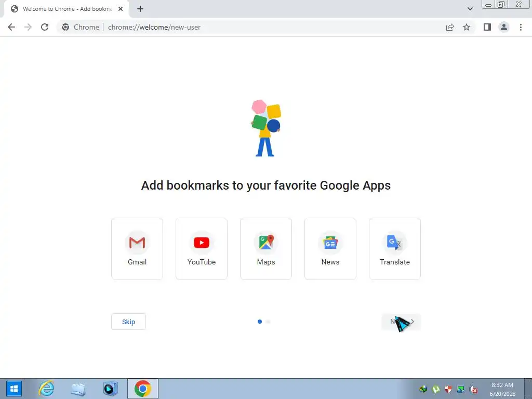The height and width of the screenshot is (399, 532).
Task: Open the profile avatar menu
Action: pos(504,27)
